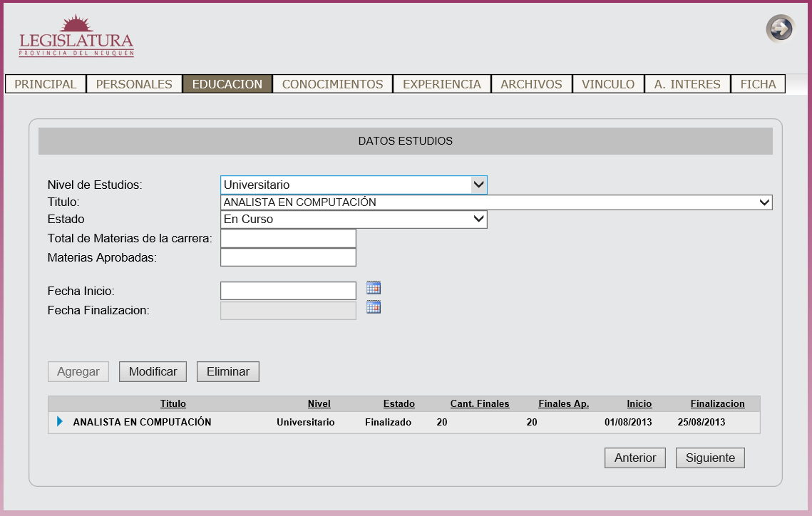Click the Legislatura Neuquen logo

pos(76,36)
